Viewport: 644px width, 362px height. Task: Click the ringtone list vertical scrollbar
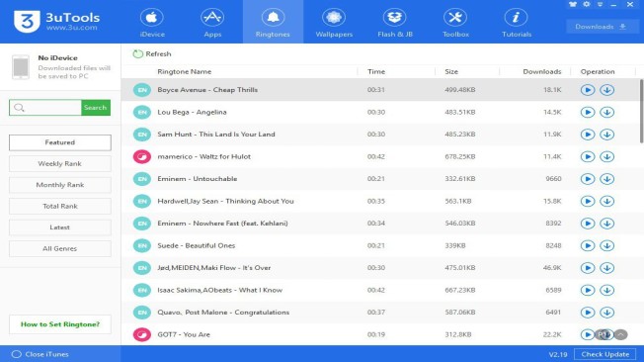pos(641,112)
